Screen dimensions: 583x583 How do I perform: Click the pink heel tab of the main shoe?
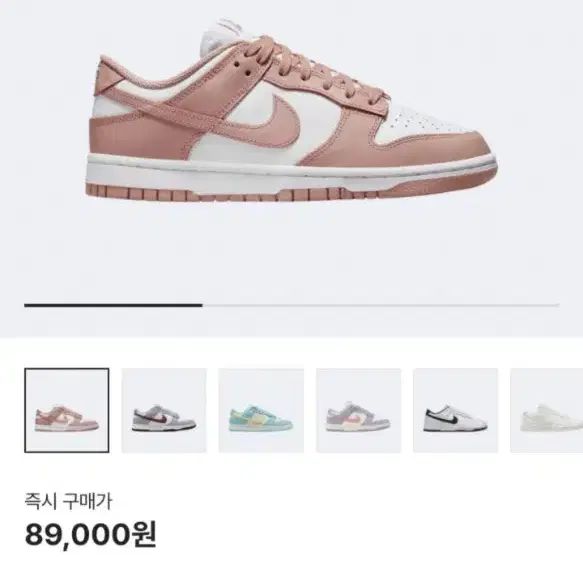112,74
